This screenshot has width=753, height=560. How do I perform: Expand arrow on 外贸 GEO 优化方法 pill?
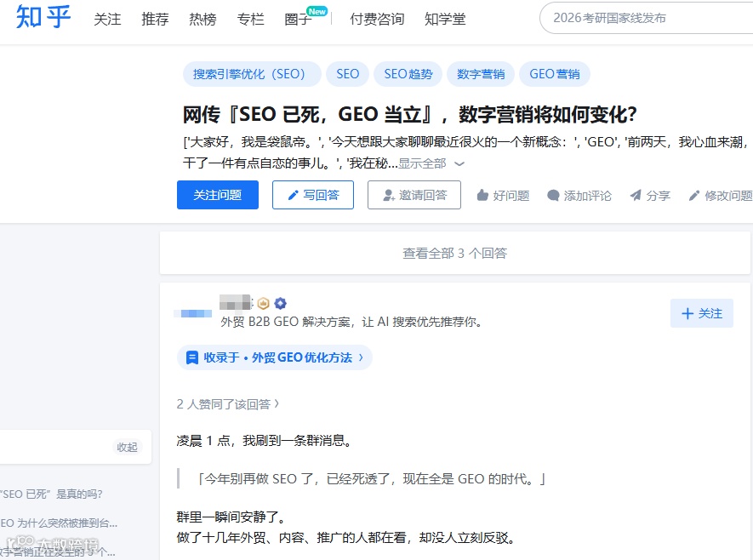pos(361,357)
